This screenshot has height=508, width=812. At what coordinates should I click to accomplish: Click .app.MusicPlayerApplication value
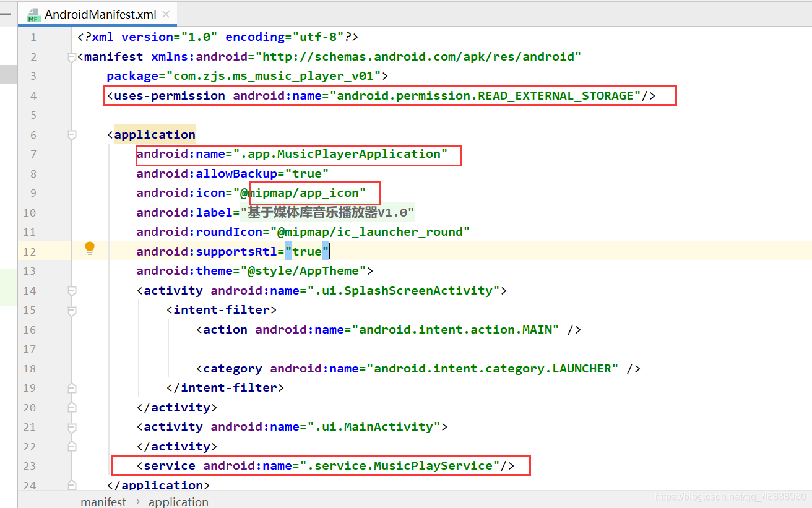click(340, 154)
